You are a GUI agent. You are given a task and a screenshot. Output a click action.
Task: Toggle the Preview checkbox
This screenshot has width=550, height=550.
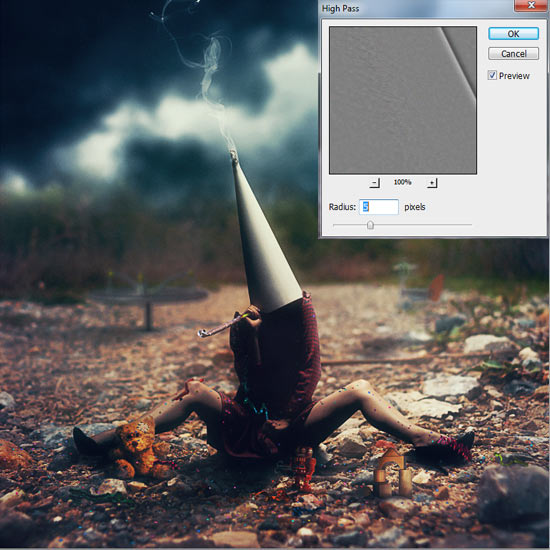[492, 75]
